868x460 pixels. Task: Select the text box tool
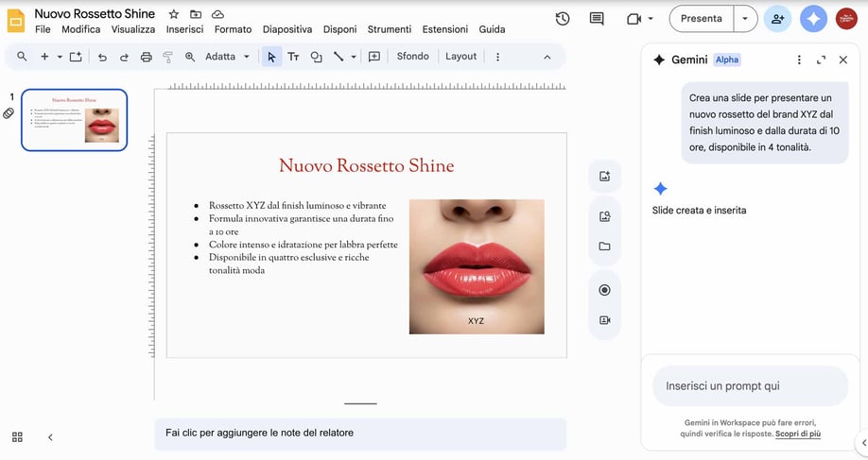coord(293,57)
